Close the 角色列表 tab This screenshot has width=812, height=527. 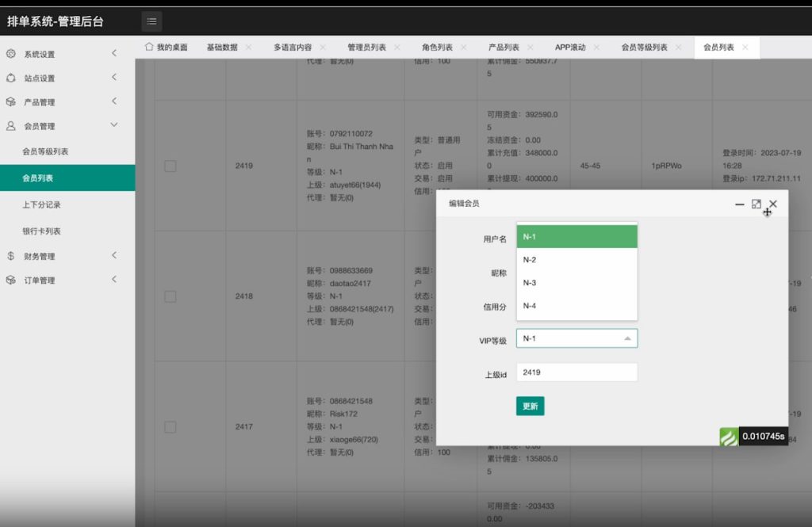tap(463, 47)
